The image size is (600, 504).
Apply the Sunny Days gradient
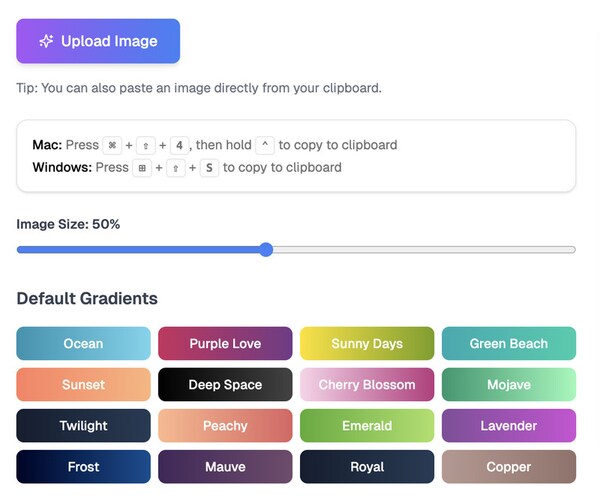tap(367, 343)
